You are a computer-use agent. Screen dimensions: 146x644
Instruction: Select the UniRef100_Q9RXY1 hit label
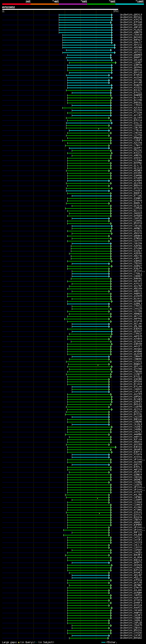[x=131, y=291]
